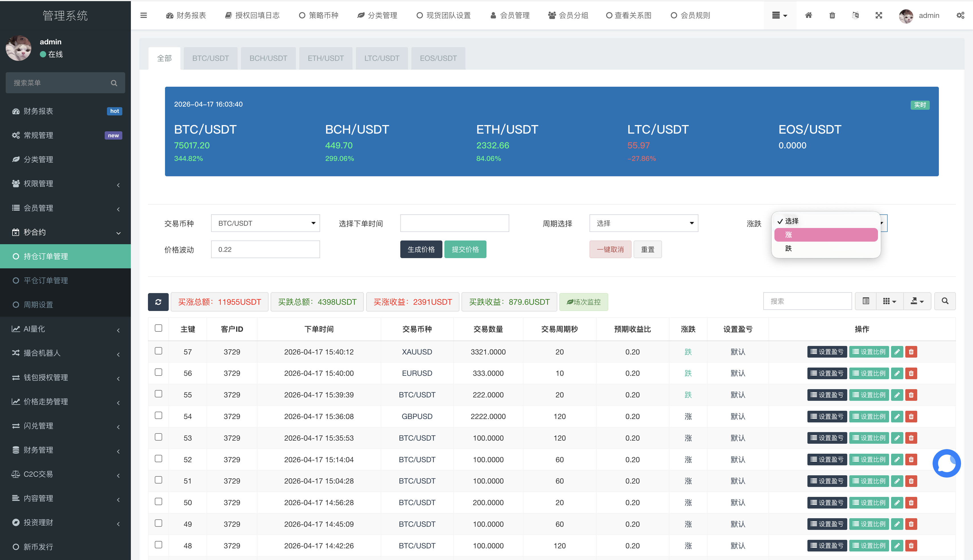
Task: Toggle the select-all header checkbox
Action: [158, 328]
